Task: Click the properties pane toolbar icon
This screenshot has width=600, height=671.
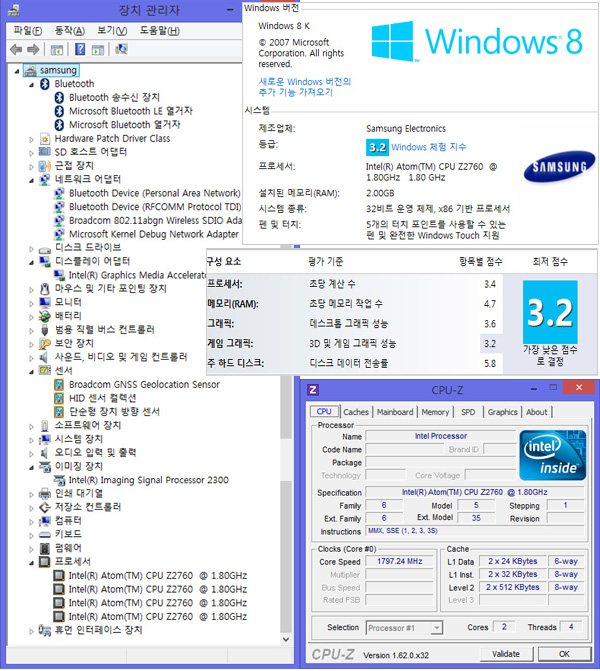Action: pyautogui.click(x=98, y=50)
